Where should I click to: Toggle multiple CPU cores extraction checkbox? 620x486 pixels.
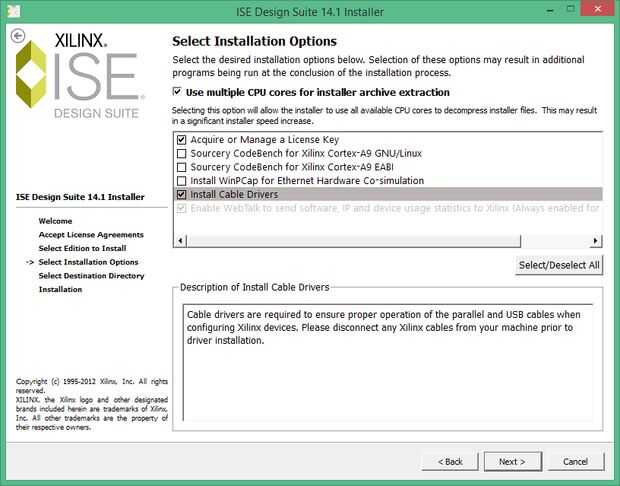[177, 92]
